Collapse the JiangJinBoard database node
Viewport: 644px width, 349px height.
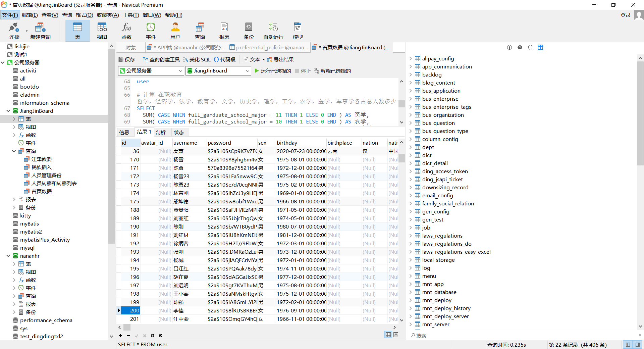coord(8,111)
